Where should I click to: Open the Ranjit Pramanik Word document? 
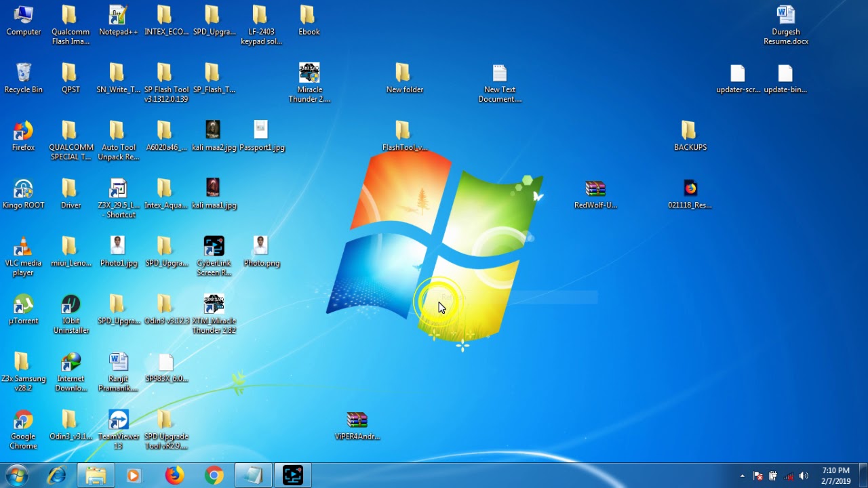click(118, 371)
